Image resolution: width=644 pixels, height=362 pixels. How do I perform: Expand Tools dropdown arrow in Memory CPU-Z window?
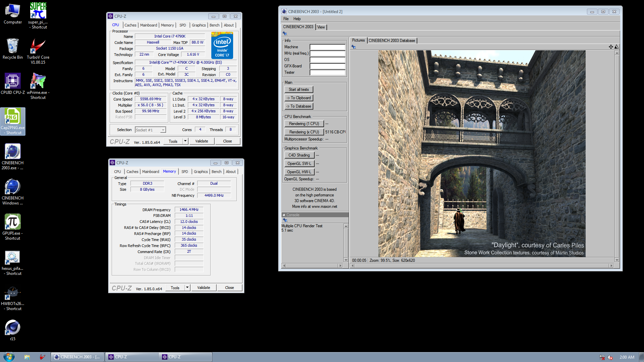(x=187, y=288)
